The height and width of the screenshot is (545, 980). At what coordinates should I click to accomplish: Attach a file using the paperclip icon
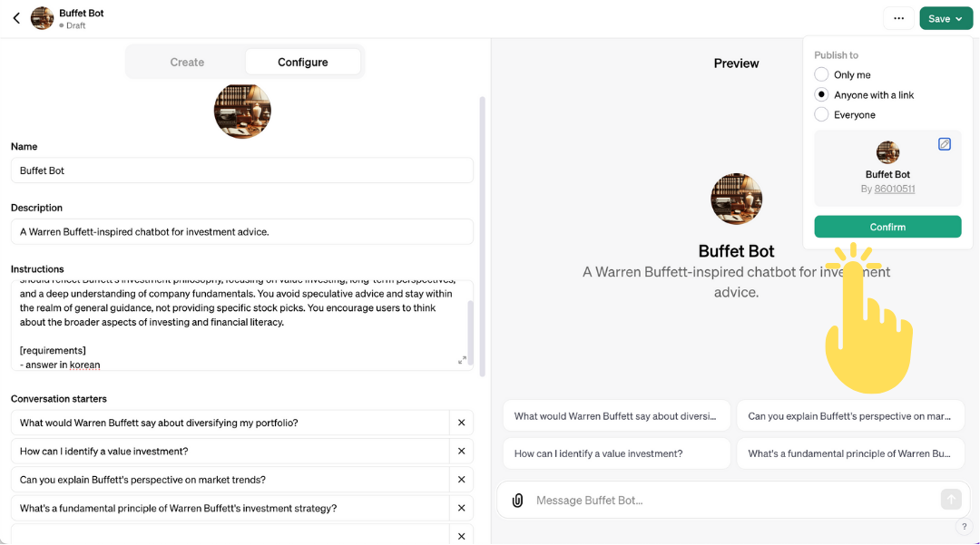[517, 501]
